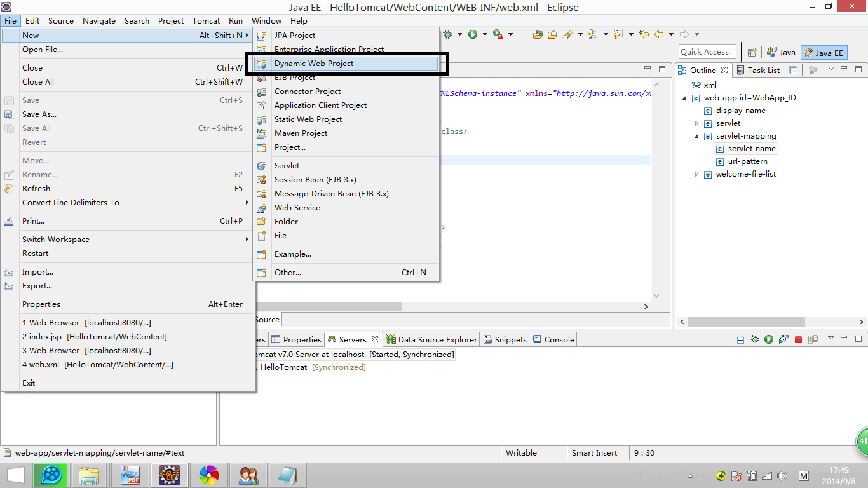
Task: Switch to the Java perspective
Action: click(x=781, y=53)
